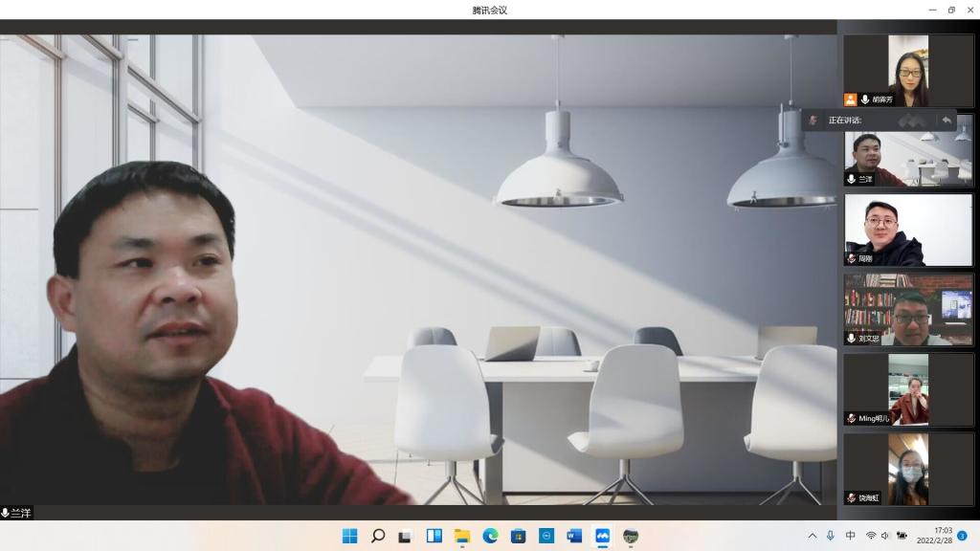Open Tencent Meeting from the taskbar
980x551 pixels.
pos(602,536)
